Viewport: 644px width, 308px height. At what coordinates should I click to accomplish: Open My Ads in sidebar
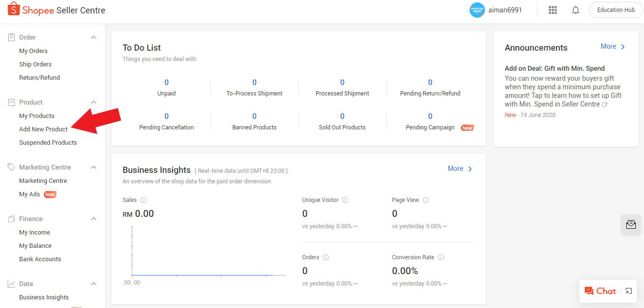30,194
